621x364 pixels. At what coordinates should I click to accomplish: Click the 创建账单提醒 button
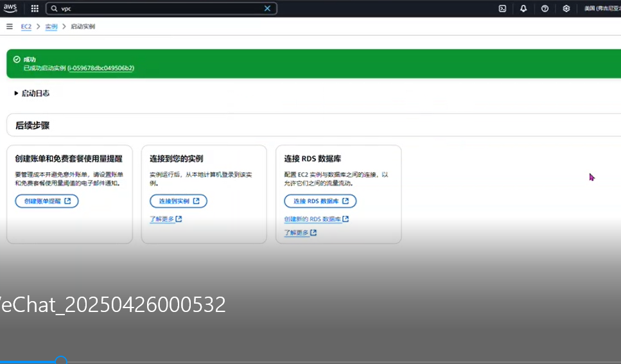point(47,201)
